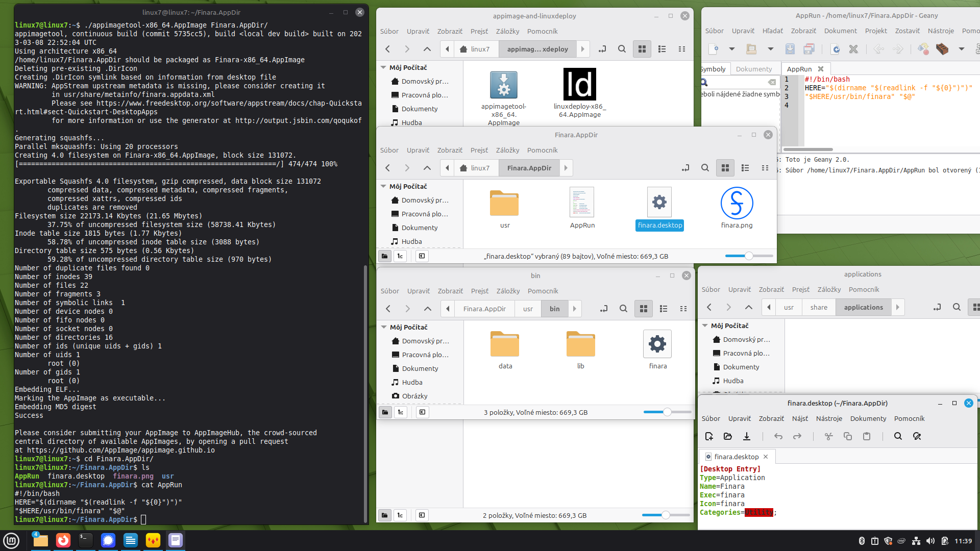Click the usr path button in bin window
This screenshot has height=551, width=980.
(528, 309)
